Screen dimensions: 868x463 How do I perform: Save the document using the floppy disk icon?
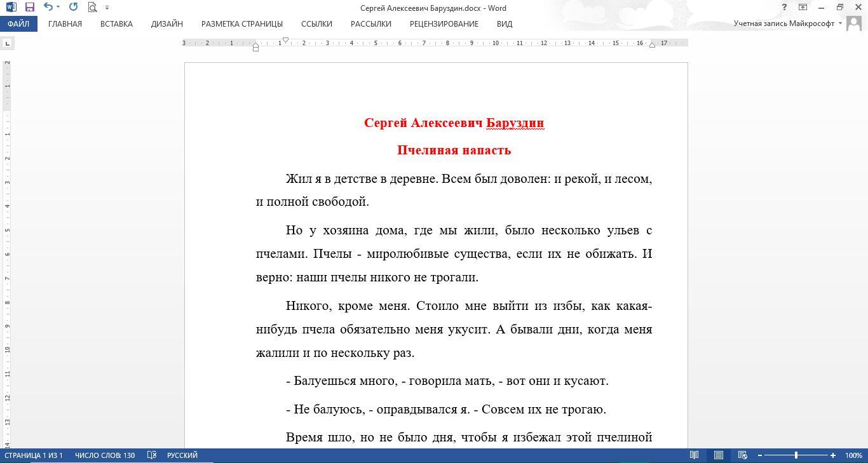pyautogui.click(x=29, y=8)
